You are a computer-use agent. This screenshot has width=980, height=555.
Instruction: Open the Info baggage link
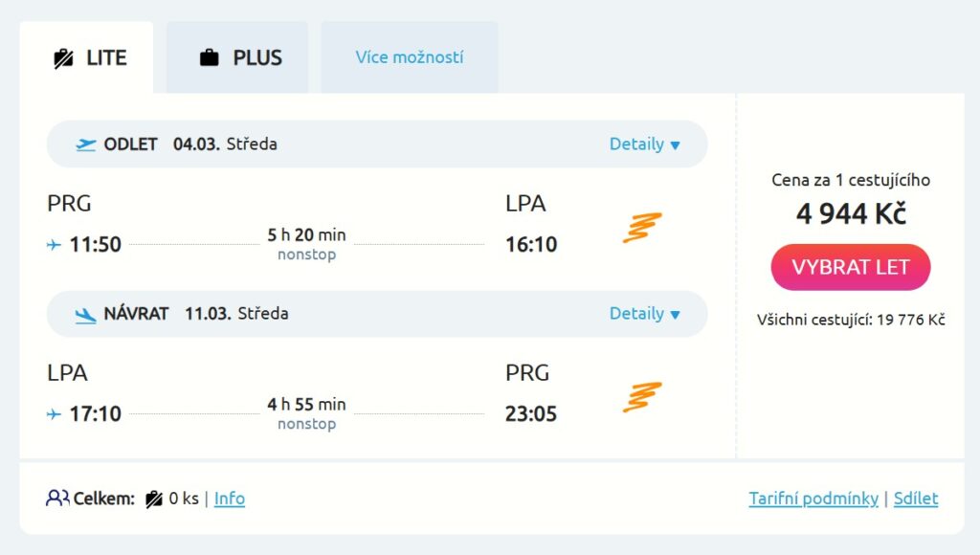tap(230, 499)
